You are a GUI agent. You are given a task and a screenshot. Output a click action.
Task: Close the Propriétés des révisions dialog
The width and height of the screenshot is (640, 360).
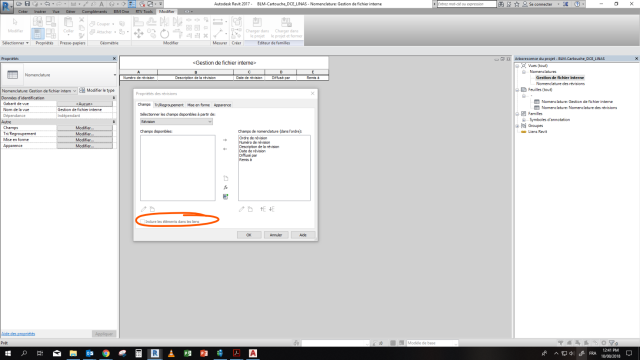tap(313, 93)
